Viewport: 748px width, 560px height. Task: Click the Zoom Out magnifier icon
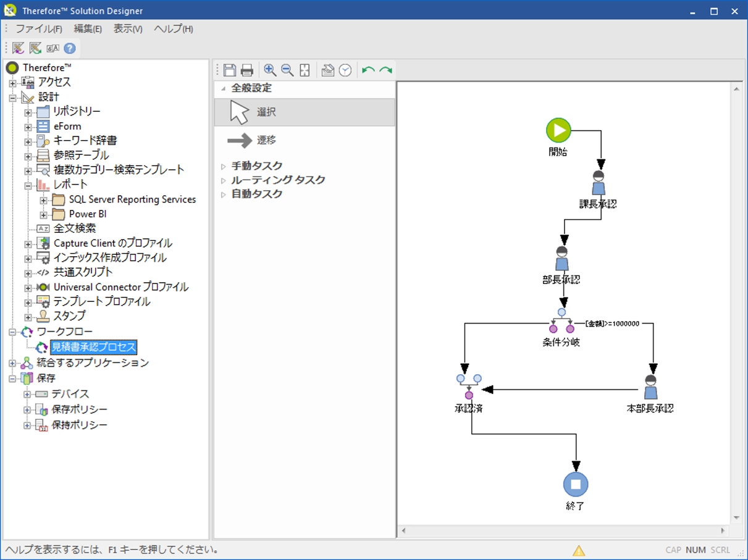click(287, 70)
